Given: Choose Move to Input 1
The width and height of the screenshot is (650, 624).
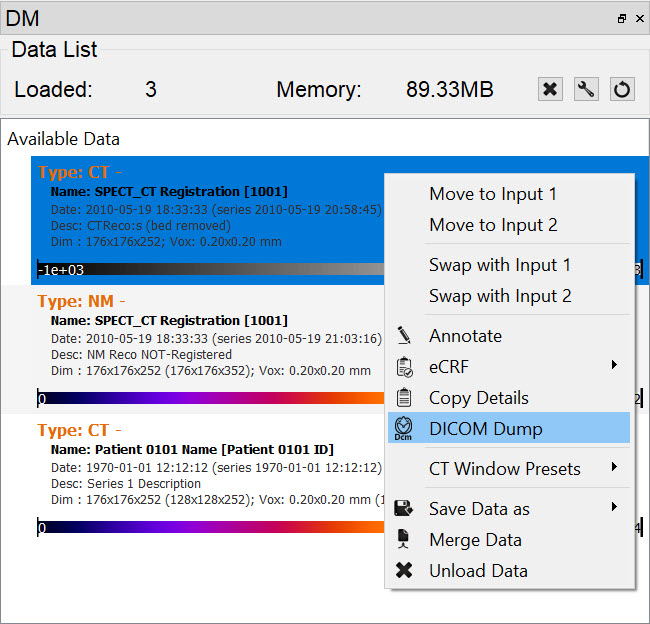Looking at the screenshot, I should (x=493, y=194).
